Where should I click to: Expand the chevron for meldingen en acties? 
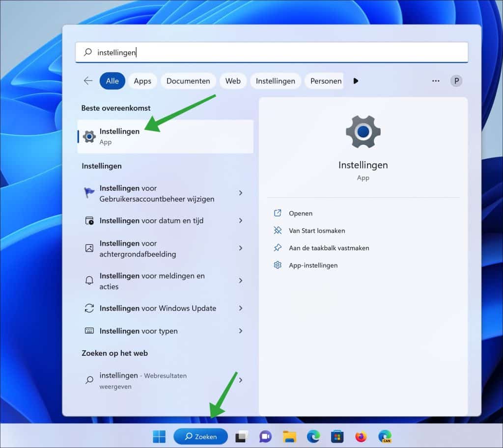[241, 280]
